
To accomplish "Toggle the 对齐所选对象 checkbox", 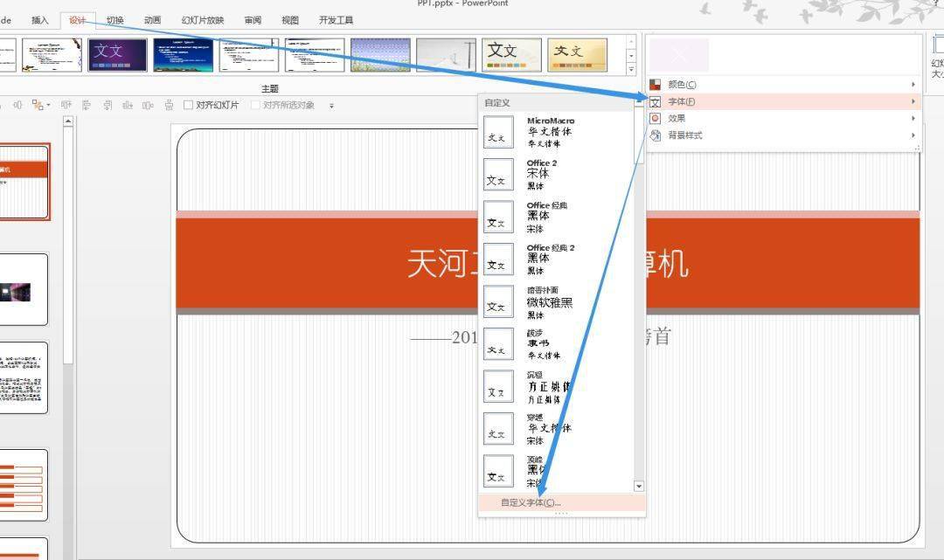I will pos(255,105).
